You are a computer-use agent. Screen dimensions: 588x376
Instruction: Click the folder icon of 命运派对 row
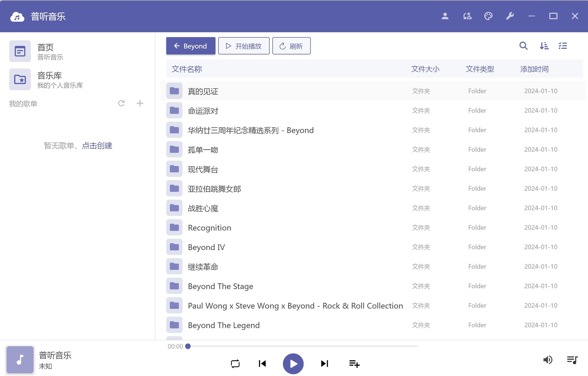[174, 111]
